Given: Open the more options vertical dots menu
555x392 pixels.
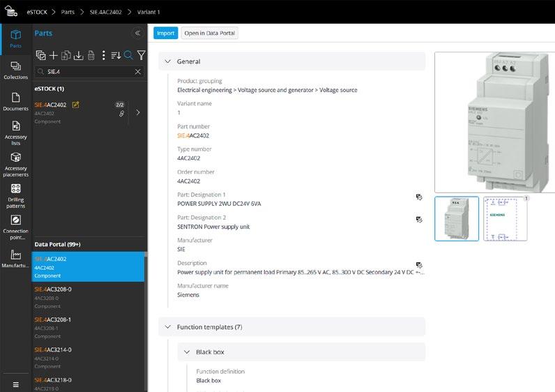Looking at the screenshot, I should pos(103,55).
